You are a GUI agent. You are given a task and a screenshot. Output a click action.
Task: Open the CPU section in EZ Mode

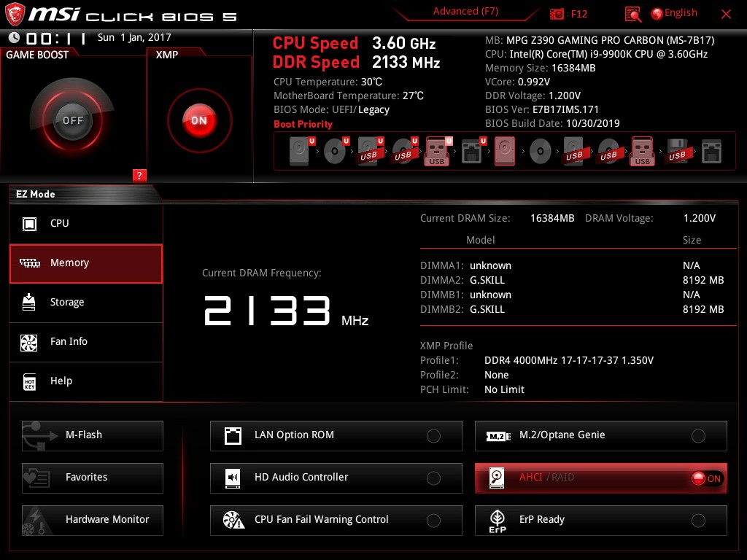[86, 223]
